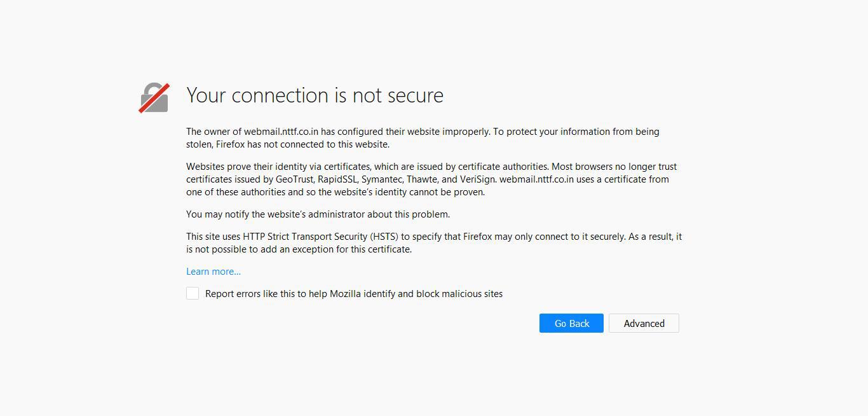This screenshot has height=416, width=868.
Task: Click the Learn more... hyperlink
Action: pyautogui.click(x=213, y=271)
